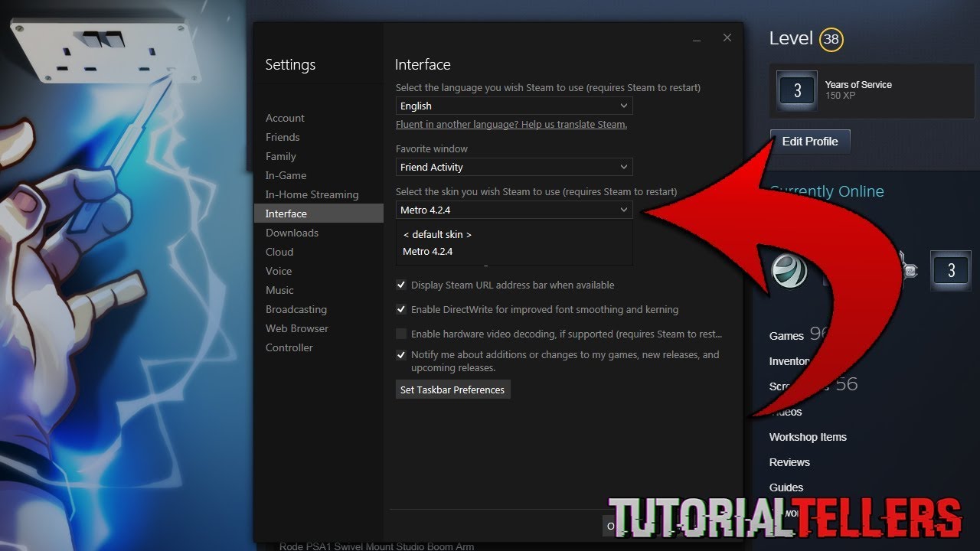Open the Voice settings section
980x551 pixels.
[x=279, y=271]
